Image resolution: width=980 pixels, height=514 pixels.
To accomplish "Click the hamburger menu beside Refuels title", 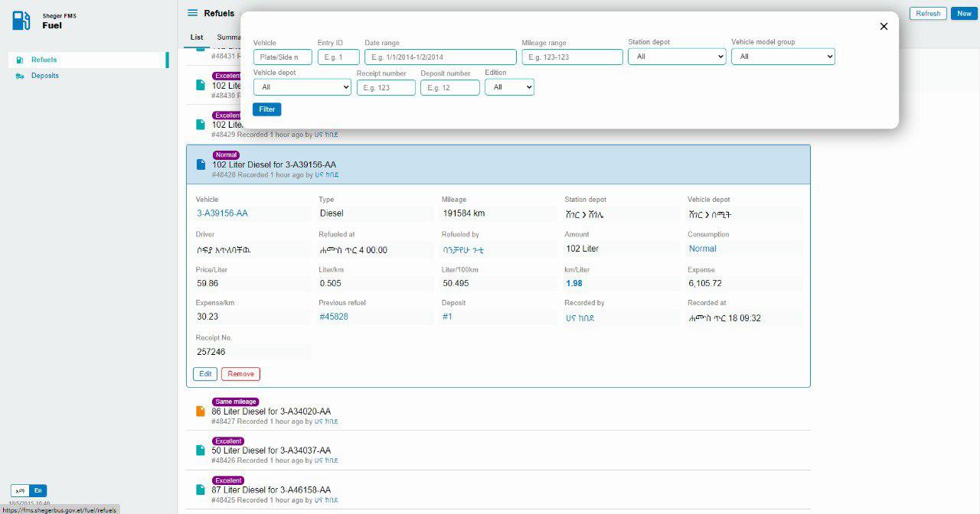I will (x=191, y=13).
